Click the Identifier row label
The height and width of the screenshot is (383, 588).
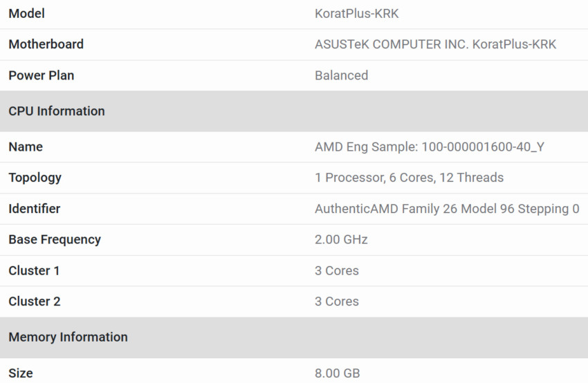[x=34, y=209]
